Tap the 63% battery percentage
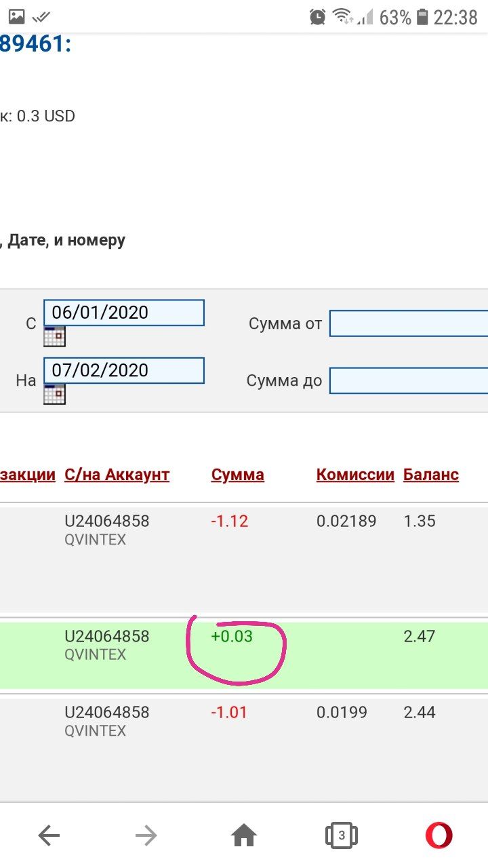 click(395, 17)
